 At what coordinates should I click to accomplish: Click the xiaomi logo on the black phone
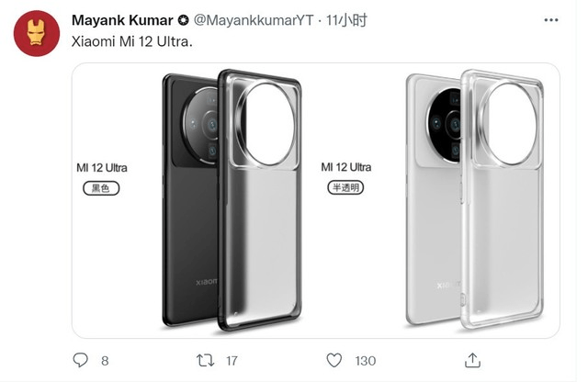[208, 281]
